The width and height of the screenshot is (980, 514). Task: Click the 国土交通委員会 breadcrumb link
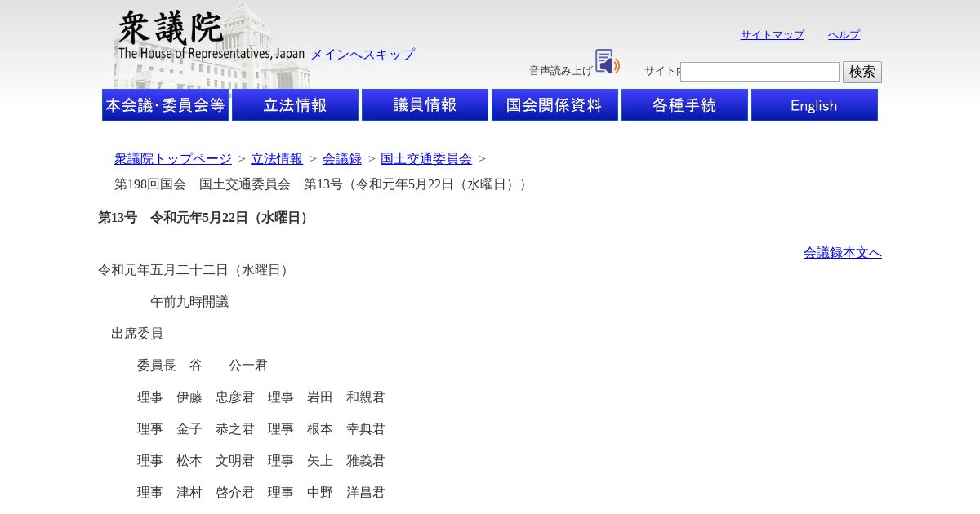click(426, 159)
